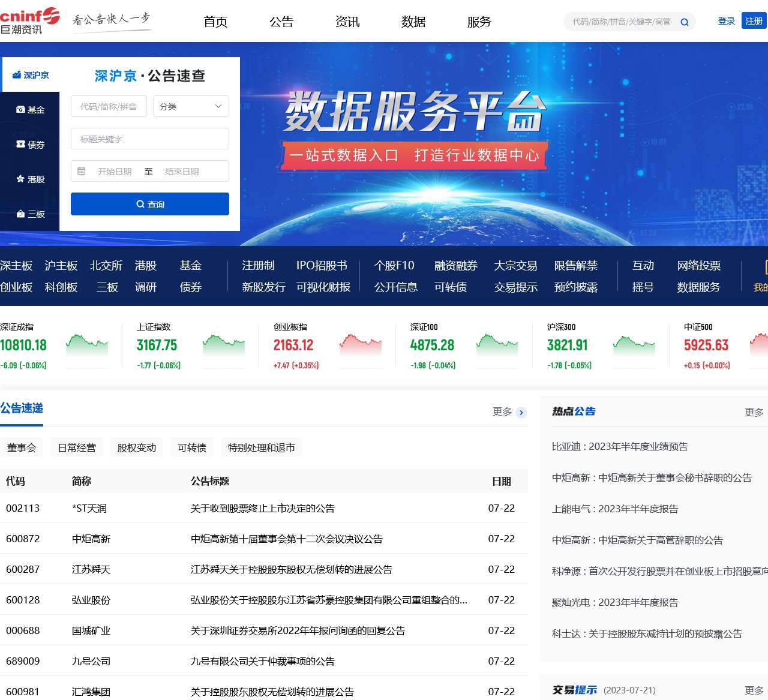Image resolution: width=768 pixels, height=700 pixels.
Task: Open the 数据服务 navigation link
Action: [699, 287]
